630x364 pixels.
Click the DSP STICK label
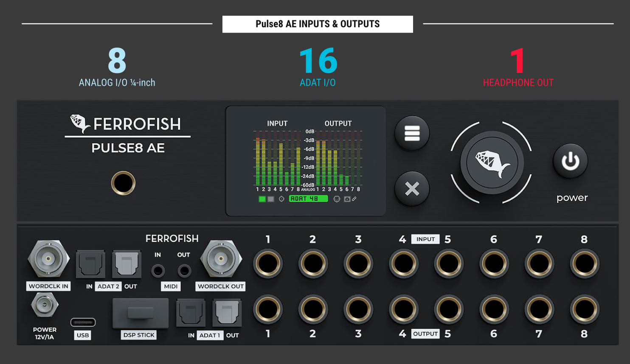point(139,335)
